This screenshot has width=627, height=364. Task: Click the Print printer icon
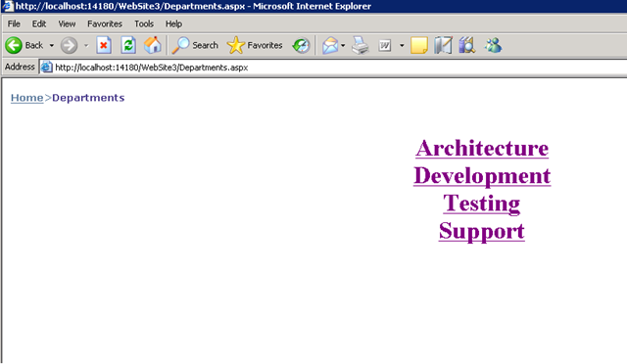pos(360,45)
